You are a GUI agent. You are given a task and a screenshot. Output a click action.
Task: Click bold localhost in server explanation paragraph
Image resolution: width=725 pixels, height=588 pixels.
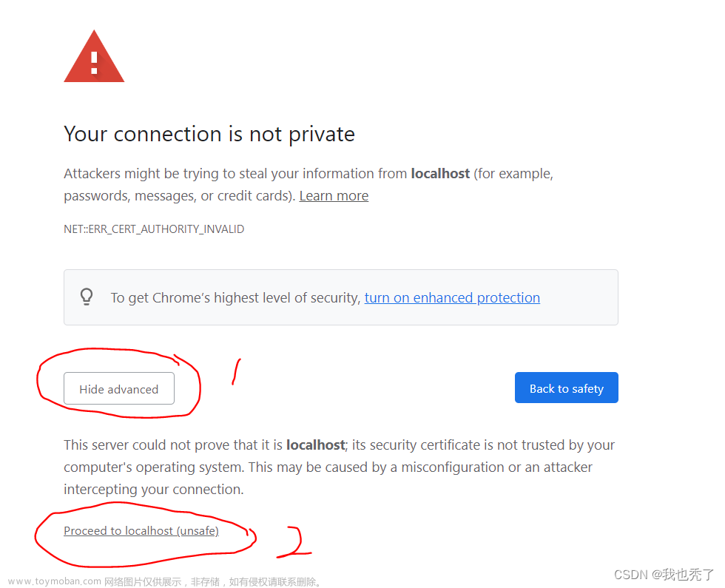click(315, 445)
